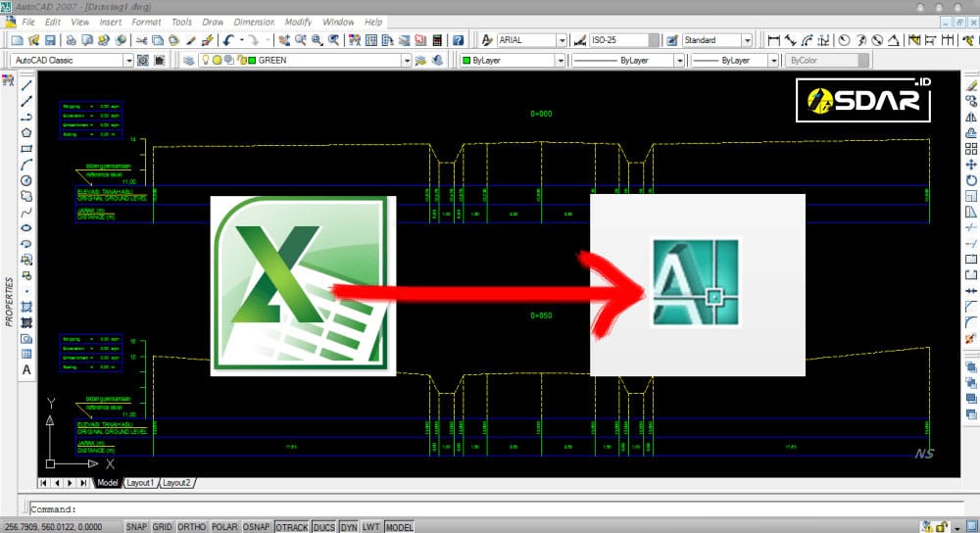Open the ARIAL text style dropdown
The image size is (980, 533).
[562, 40]
